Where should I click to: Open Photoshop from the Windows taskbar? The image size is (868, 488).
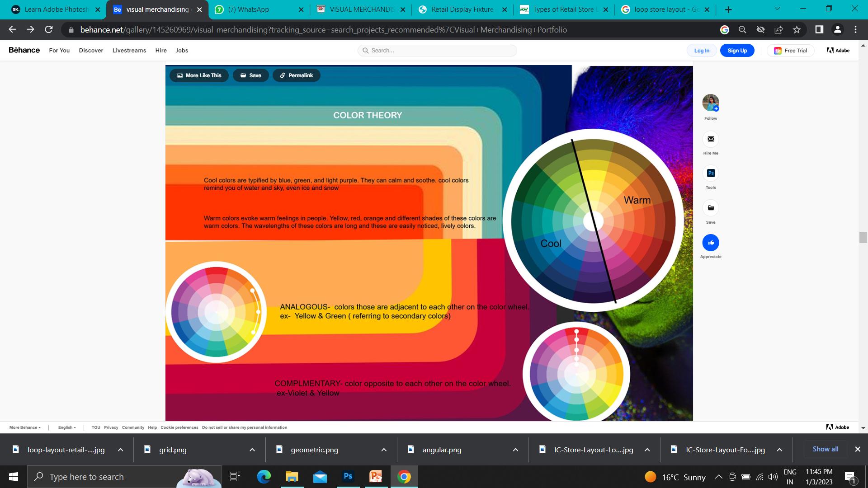(x=348, y=476)
